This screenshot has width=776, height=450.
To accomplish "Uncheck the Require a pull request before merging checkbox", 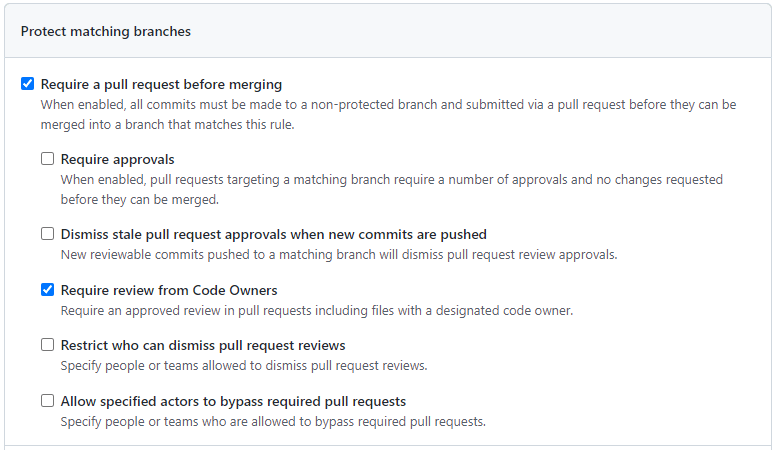I will point(28,84).
